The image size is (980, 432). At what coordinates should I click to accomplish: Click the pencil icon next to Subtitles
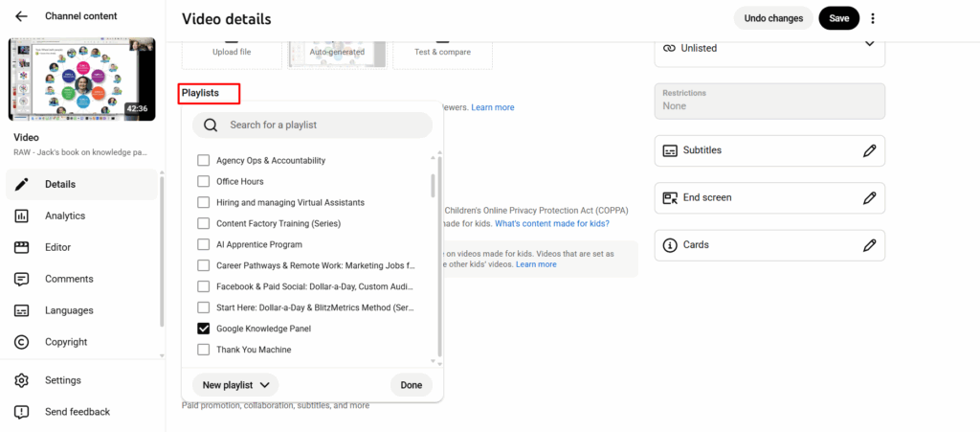(868, 150)
